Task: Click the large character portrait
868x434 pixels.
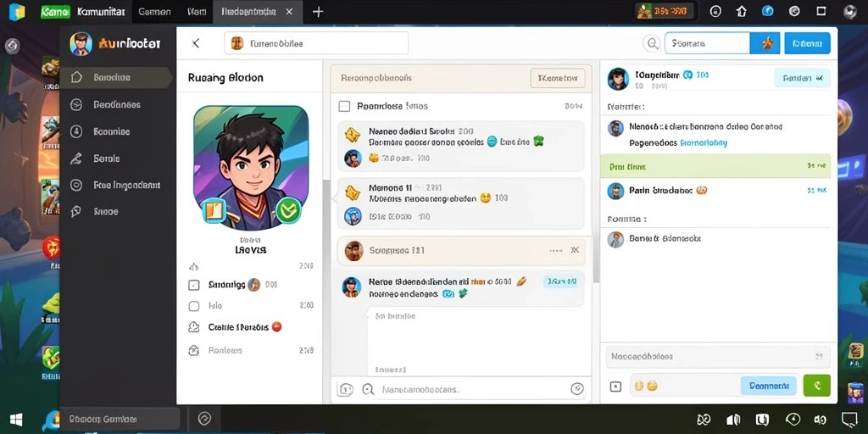Action: point(251,168)
